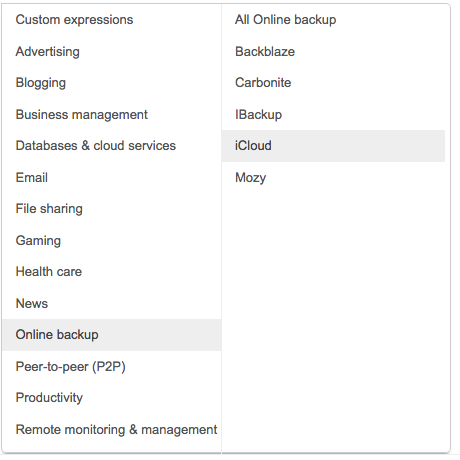
Task: Select the Custom expressions category
Action: [111, 20]
